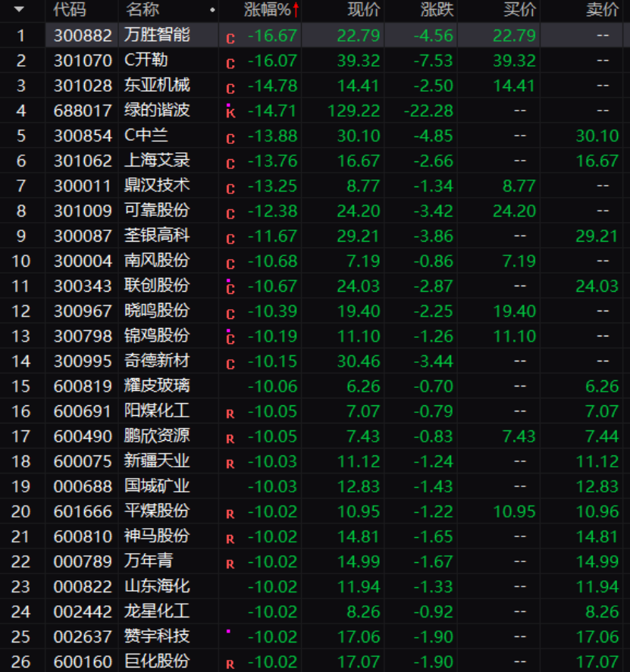This screenshot has width=630, height=672.
Task: Click the R marker on 巨化股份 row
Action: (x=230, y=664)
